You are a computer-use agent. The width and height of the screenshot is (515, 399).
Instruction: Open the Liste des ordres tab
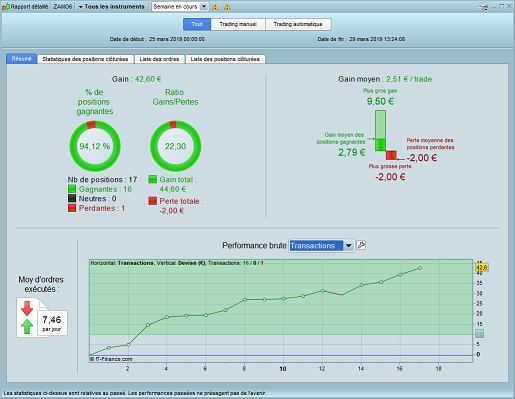159,59
